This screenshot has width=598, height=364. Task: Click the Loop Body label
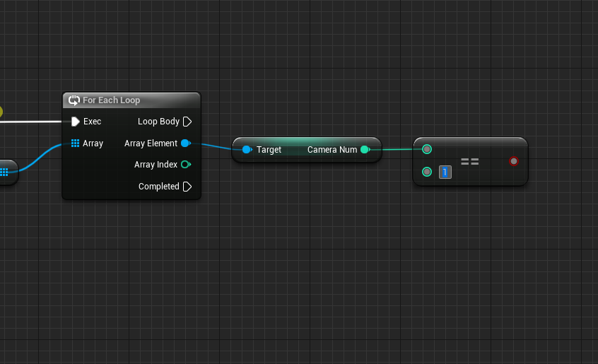pyautogui.click(x=158, y=122)
